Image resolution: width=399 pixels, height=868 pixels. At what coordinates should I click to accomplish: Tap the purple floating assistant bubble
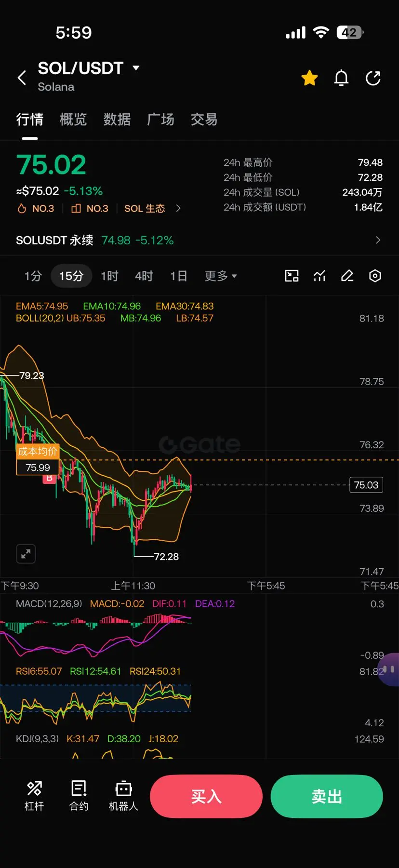[x=389, y=669]
